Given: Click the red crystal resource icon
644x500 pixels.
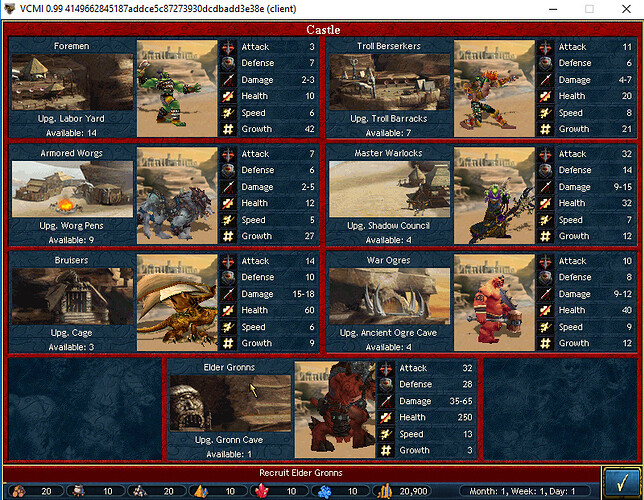Looking at the screenshot, I should 262,491.
